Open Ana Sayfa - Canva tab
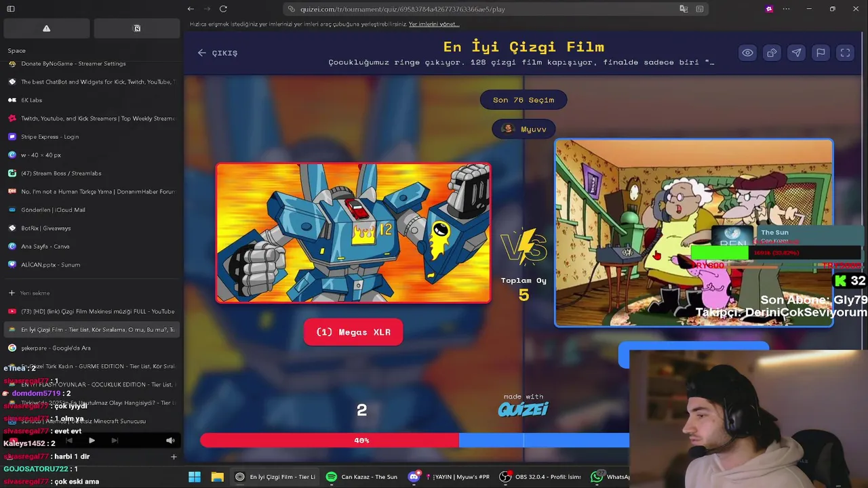868x488 pixels. [92, 247]
